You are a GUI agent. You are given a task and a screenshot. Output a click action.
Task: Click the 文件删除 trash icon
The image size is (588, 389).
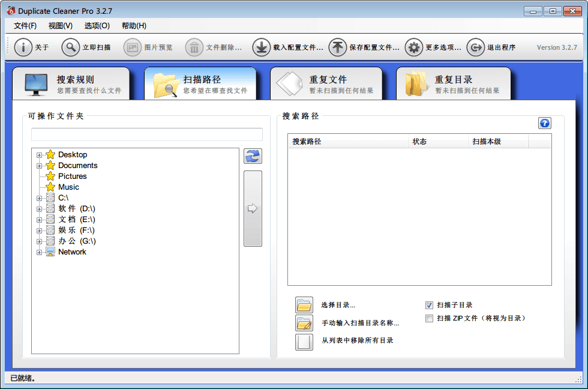point(194,47)
